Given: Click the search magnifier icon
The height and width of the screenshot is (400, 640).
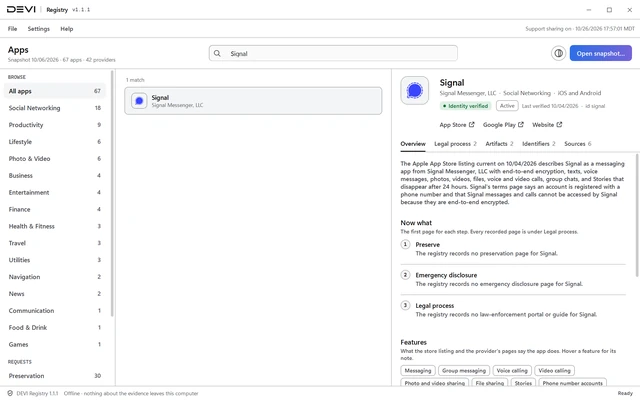Looking at the screenshot, I should tap(217, 53).
